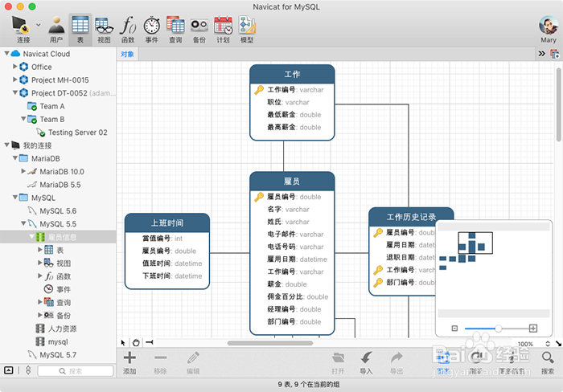Click the 移除 remove button

pyautogui.click(x=161, y=362)
